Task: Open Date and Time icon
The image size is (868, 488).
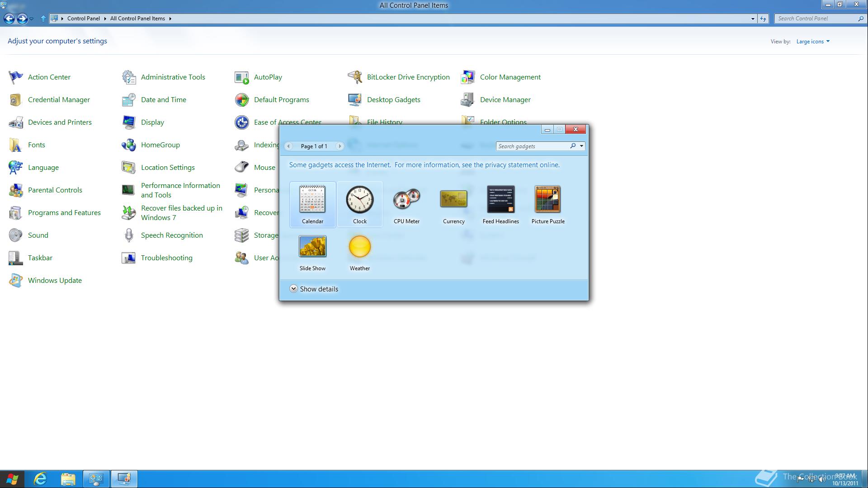Action: click(129, 100)
